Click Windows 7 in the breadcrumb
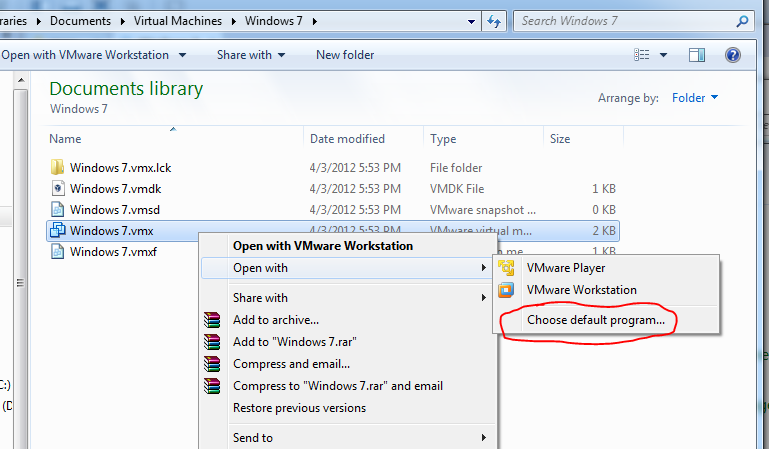The height and width of the screenshot is (449, 769). [x=274, y=21]
